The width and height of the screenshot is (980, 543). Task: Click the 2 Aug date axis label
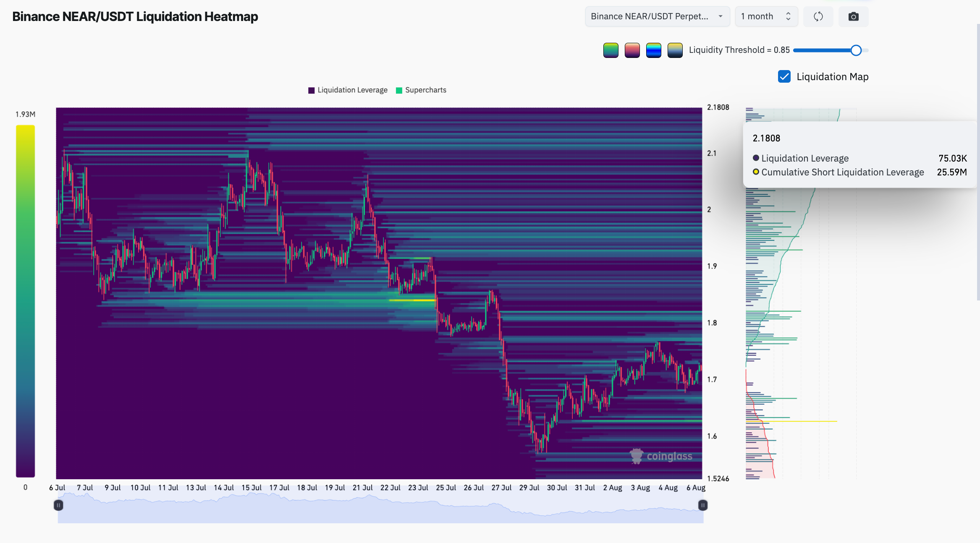613,488
